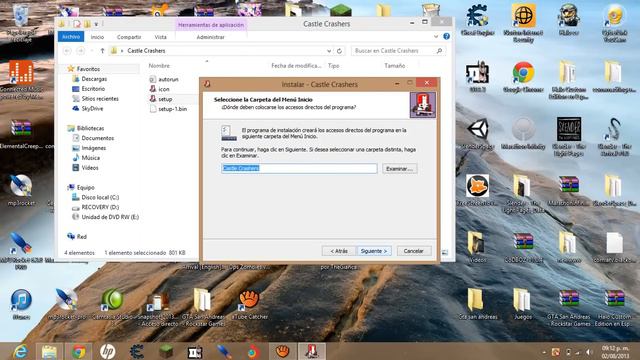640x360 pixels.
Task: Open the Inicio ribbon tab in Explorer
Action: 97,37
